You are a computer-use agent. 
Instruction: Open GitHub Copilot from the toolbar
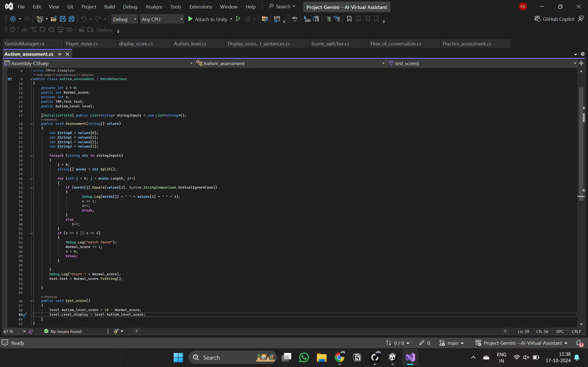click(x=554, y=19)
